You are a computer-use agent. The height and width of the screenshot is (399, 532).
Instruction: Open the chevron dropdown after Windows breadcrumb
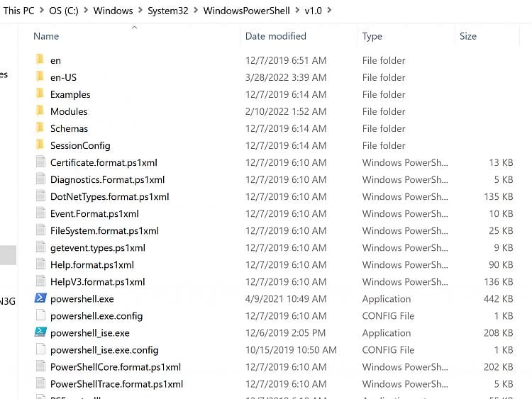pyautogui.click(x=140, y=11)
